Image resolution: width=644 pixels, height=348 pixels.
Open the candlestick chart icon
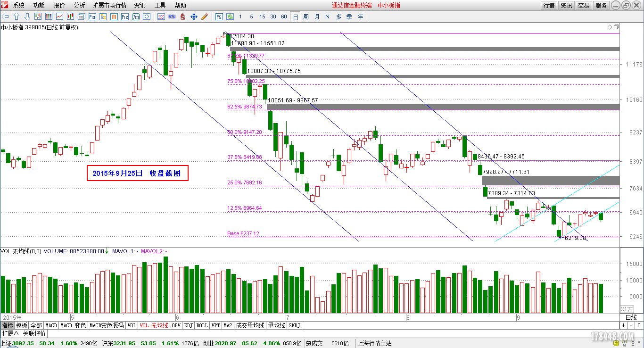coord(70,17)
